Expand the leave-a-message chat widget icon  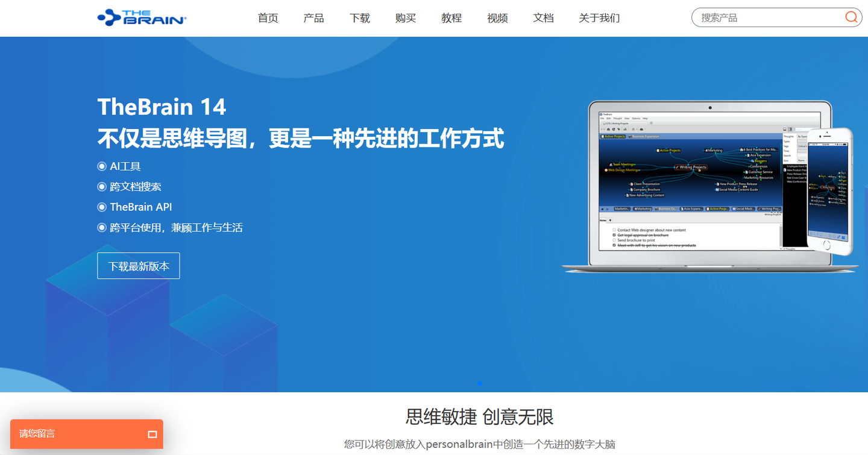(153, 434)
